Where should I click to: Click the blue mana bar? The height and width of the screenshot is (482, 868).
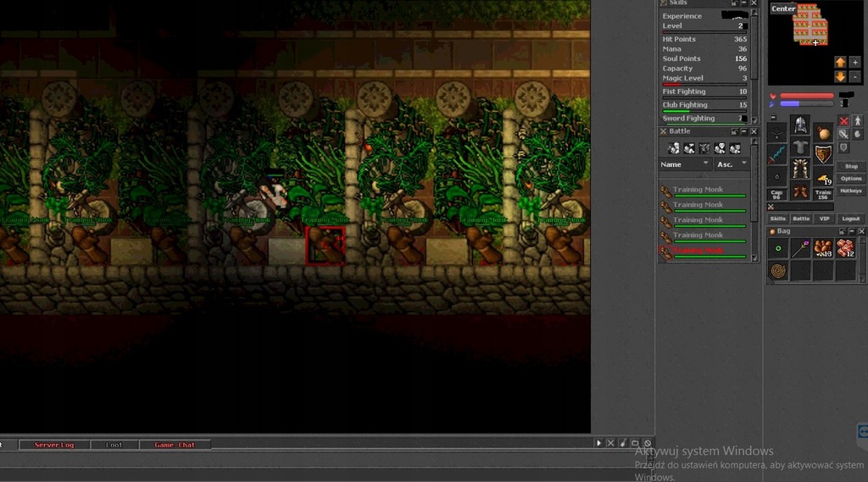[x=807, y=104]
